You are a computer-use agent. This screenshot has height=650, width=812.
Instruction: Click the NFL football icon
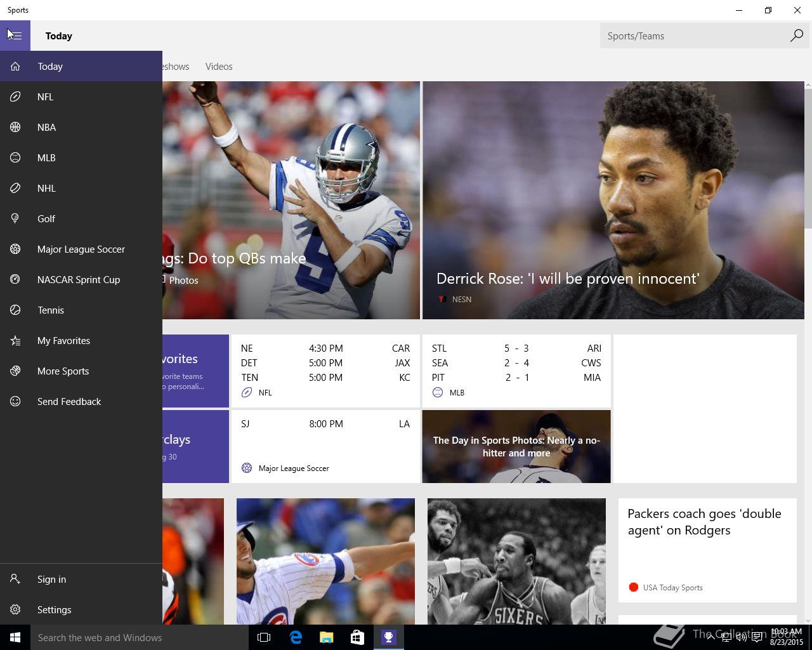(15, 96)
